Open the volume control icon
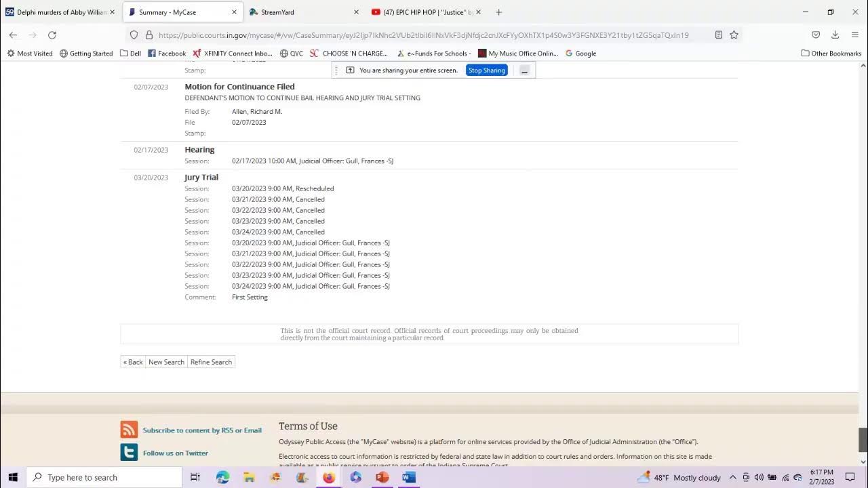868x488 pixels. (x=759, y=477)
